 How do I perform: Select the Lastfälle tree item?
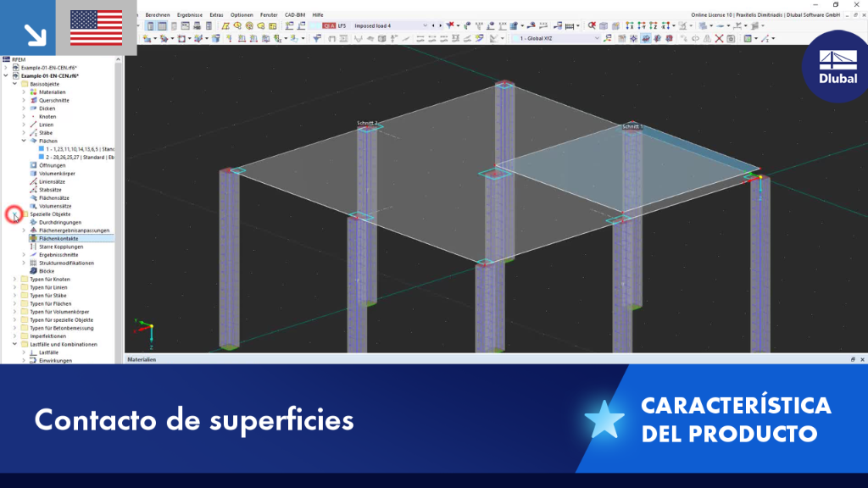pos(48,352)
